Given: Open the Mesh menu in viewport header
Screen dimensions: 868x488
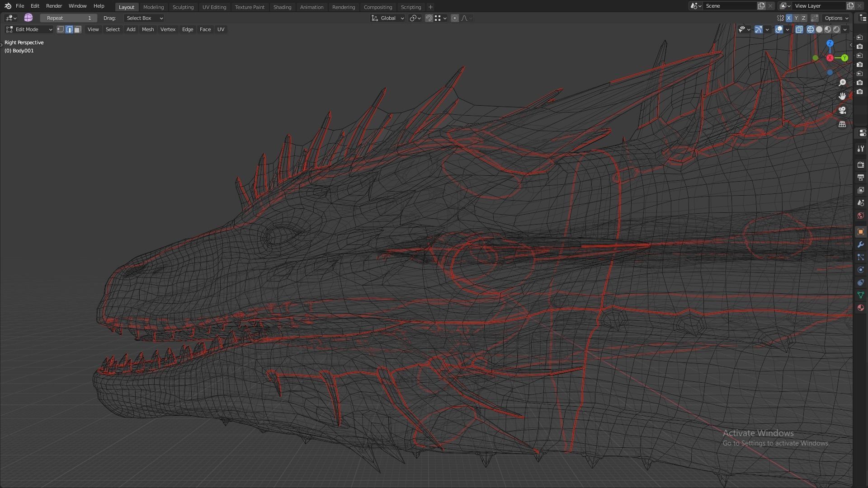Looking at the screenshot, I should click(x=148, y=29).
